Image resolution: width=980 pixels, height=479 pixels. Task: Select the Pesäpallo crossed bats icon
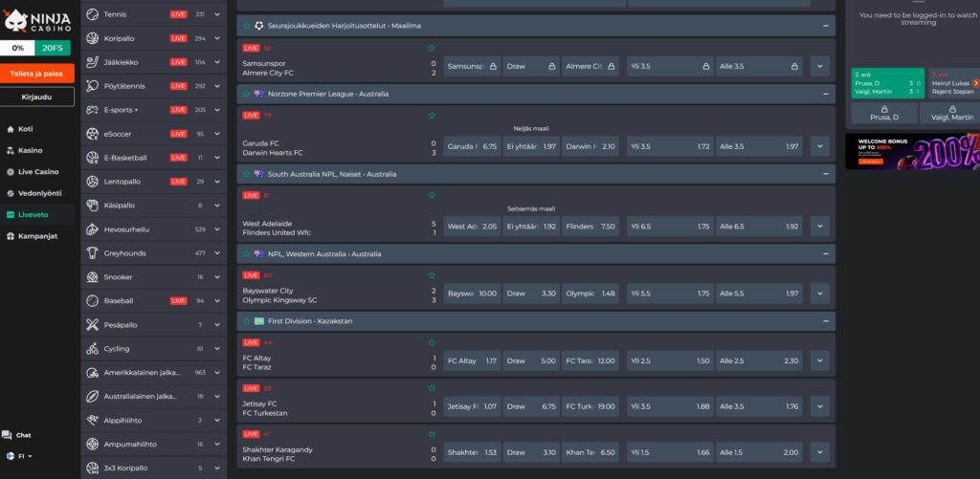click(93, 325)
